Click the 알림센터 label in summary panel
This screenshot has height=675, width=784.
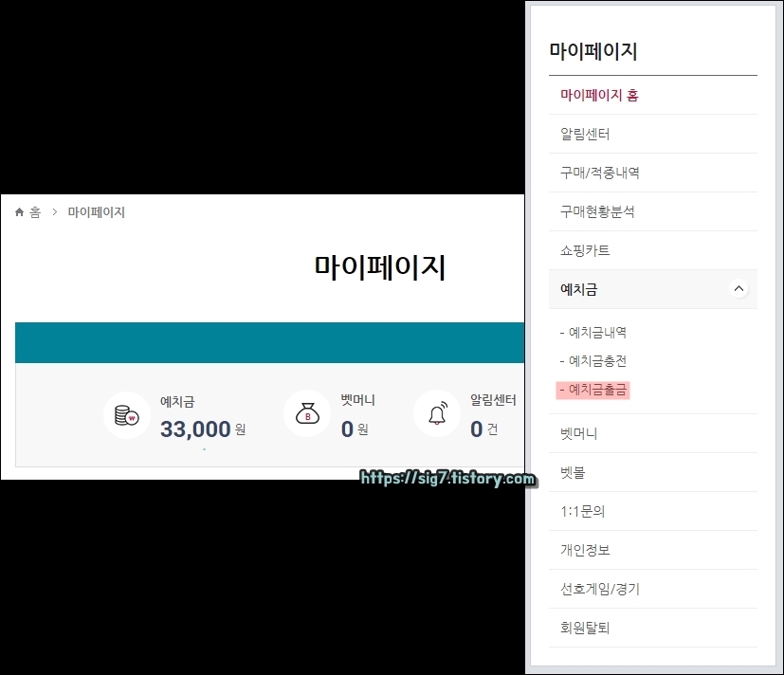(x=493, y=400)
